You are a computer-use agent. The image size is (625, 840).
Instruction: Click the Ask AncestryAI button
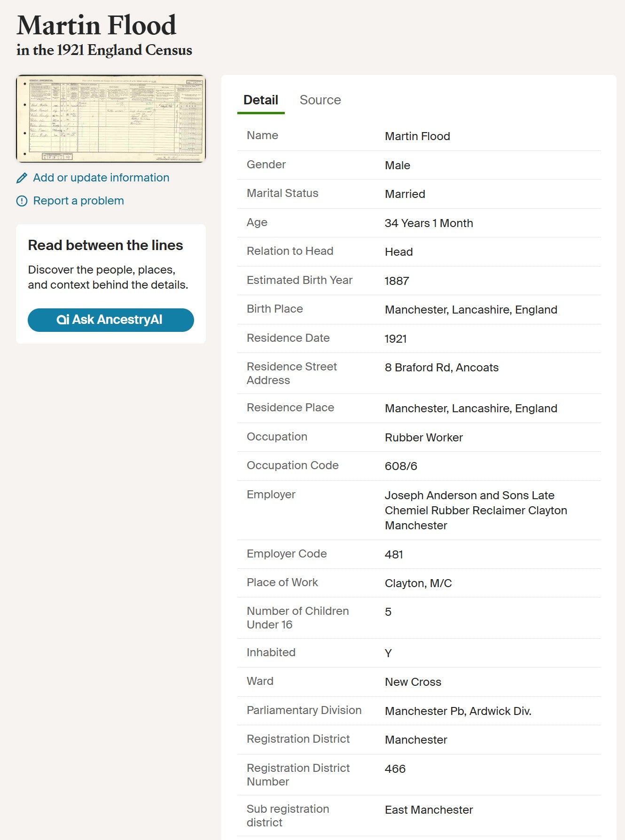[111, 320]
